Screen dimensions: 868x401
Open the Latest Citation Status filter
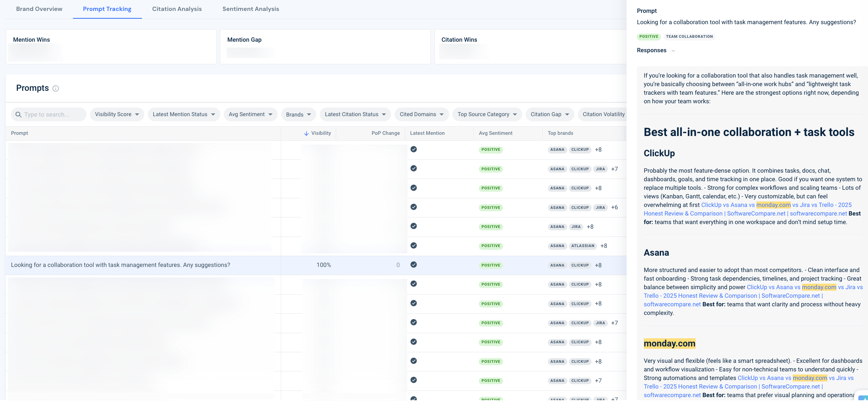(x=355, y=114)
